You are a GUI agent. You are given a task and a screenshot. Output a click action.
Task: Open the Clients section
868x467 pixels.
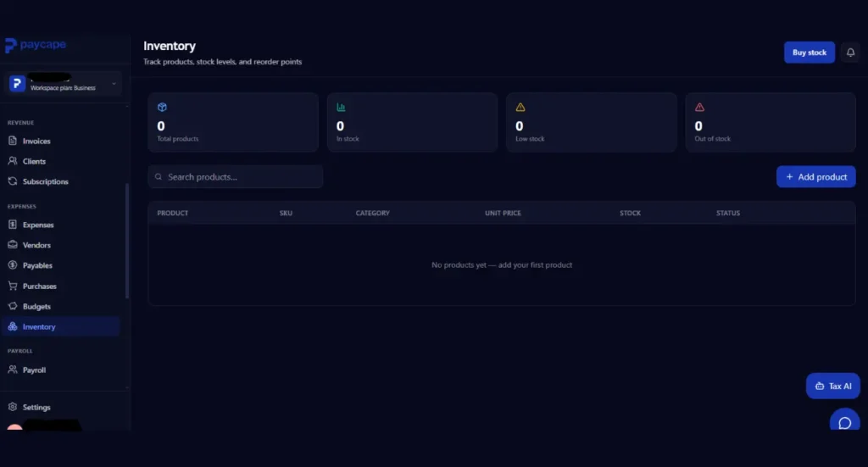(34, 162)
